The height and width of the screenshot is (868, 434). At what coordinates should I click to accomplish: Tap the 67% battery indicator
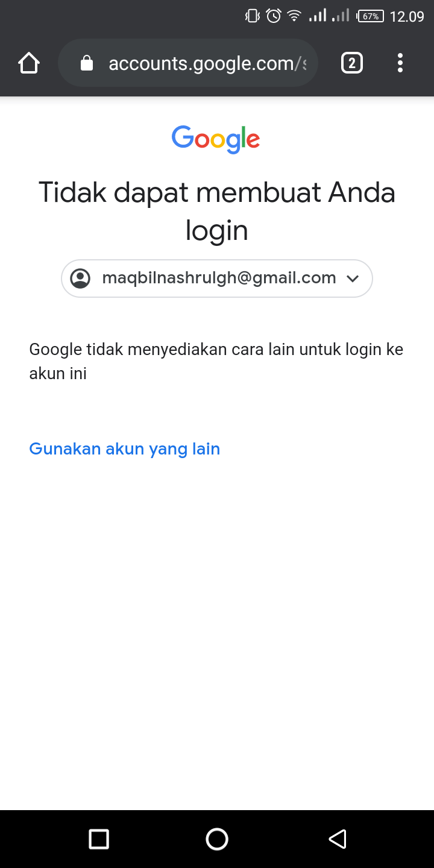point(370,16)
